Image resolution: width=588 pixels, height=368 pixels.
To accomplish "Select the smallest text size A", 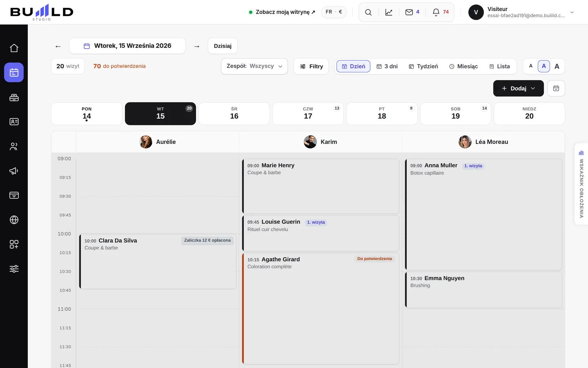I will click(531, 66).
